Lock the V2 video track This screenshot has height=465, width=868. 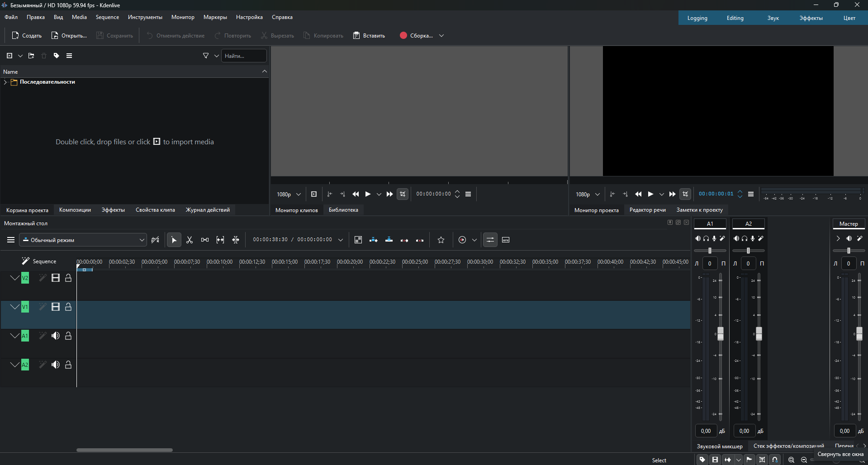68,278
